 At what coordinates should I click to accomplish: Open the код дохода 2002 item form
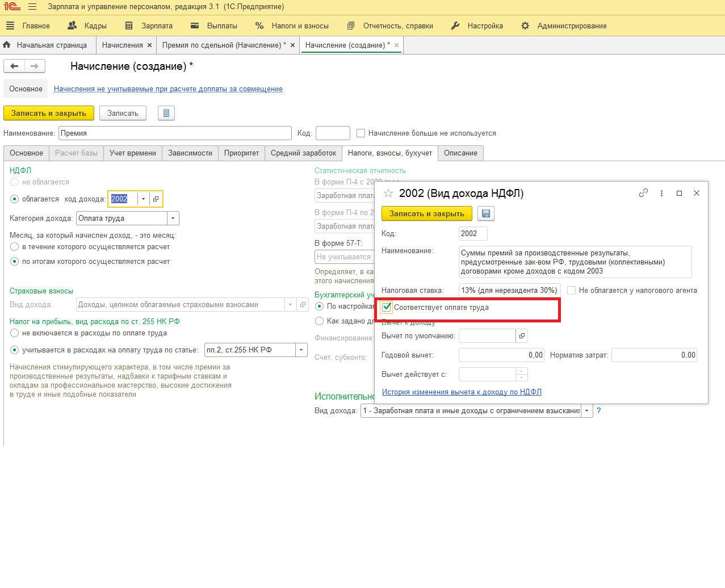coord(156,199)
